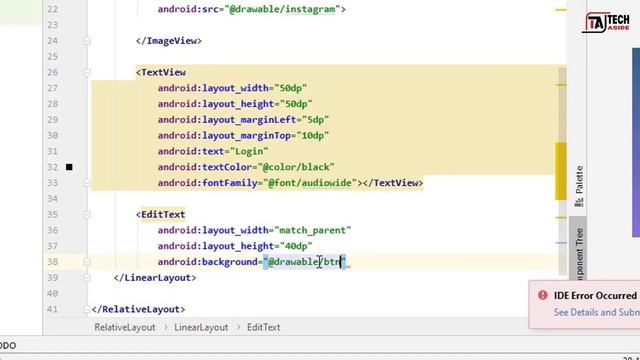Toggle fold marker at LinearLayout closing tag
Screen dimensions: 640x360
coord(87,278)
